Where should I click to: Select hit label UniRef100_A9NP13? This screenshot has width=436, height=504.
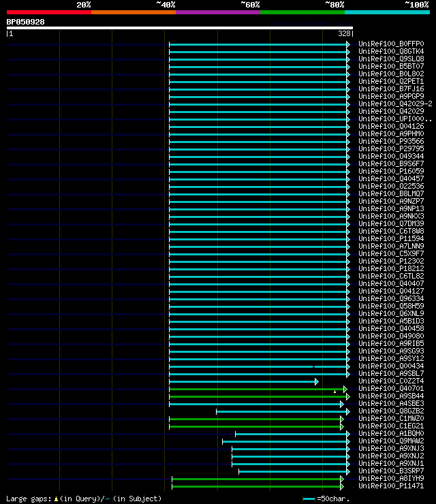click(x=391, y=209)
